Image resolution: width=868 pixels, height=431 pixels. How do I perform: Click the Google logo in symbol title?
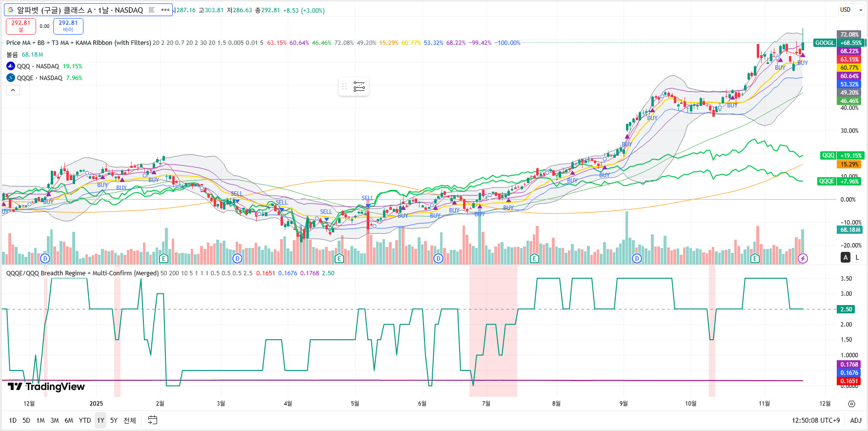11,10
